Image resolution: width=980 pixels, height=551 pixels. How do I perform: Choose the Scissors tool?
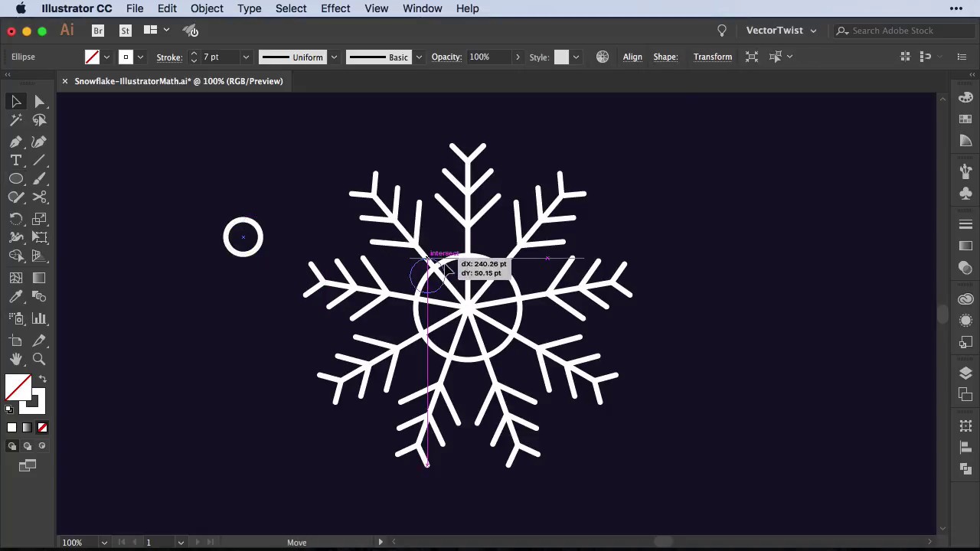click(x=39, y=197)
